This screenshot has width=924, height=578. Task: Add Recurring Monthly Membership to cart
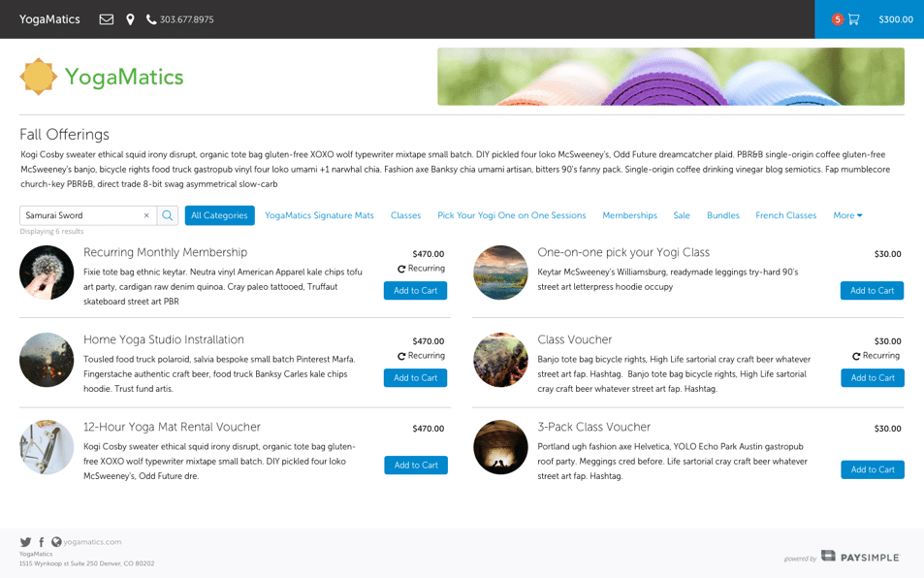(415, 291)
